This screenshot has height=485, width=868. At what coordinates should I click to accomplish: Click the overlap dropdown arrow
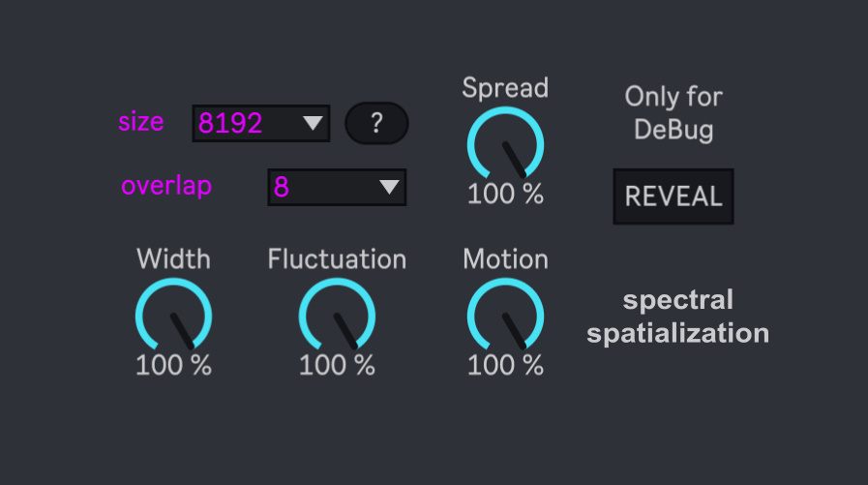click(x=389, y=187)
